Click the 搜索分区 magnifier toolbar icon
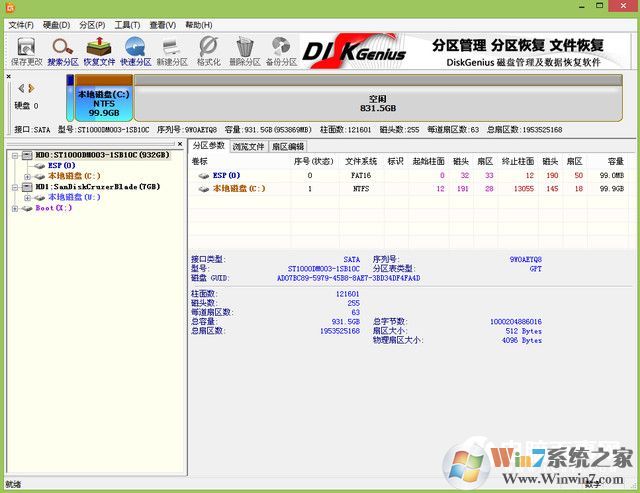This screenshot has width=640, height=493. click(x=62, y=51)
